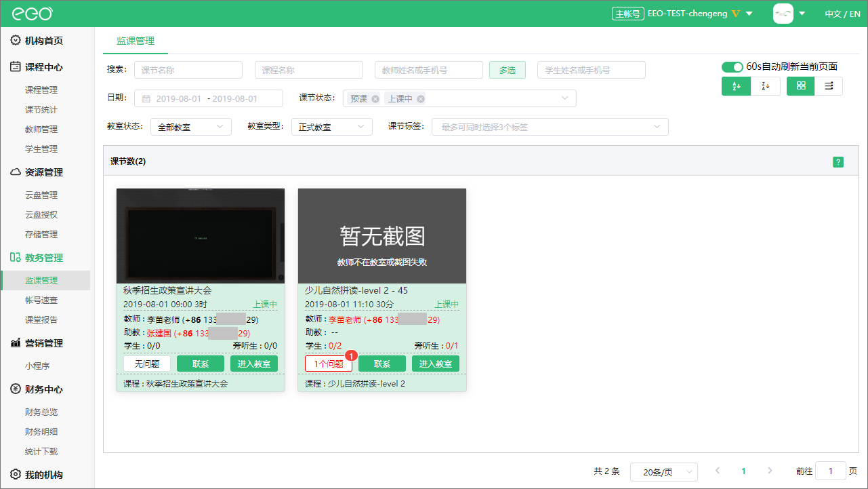This screenshot has width=868, height=489.
Task: Open 帐号速查 in the sidebar
Action: [41, 300]
